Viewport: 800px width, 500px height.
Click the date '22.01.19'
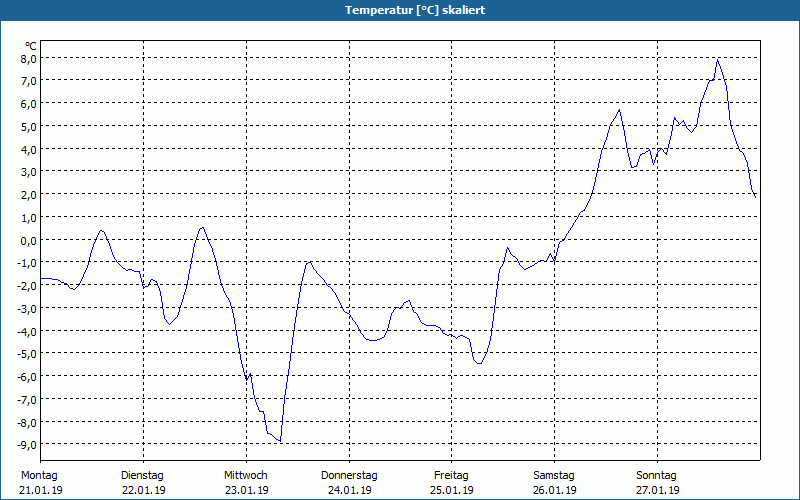(x=143, y=490)
